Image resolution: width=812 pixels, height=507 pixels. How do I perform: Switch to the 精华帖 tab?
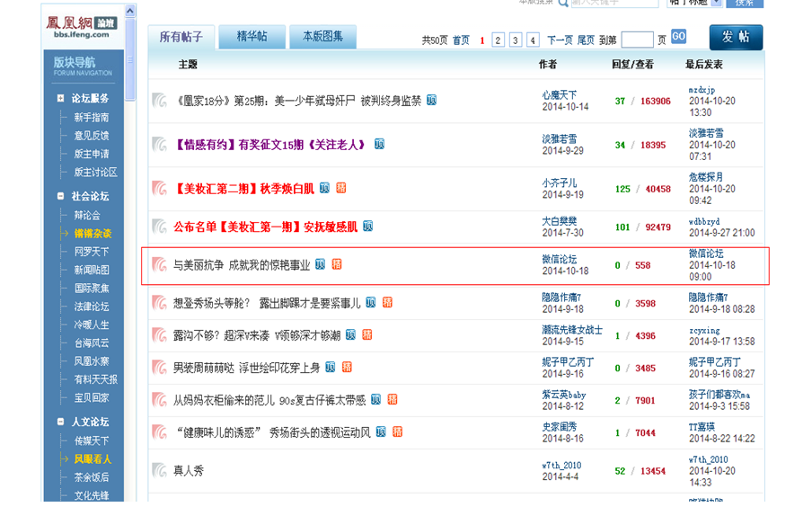[252, 37]
